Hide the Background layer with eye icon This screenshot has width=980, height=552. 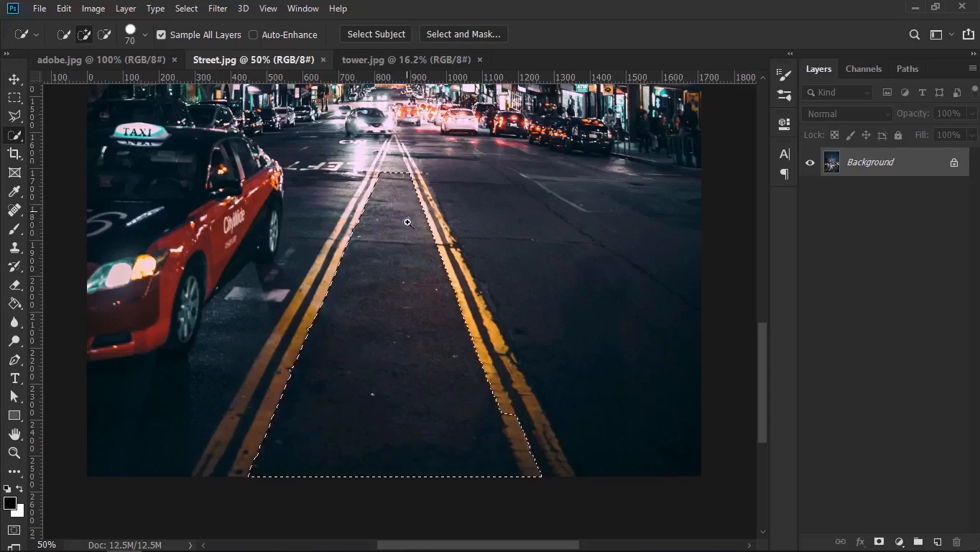pyautogui.click(x=810, y=162)
